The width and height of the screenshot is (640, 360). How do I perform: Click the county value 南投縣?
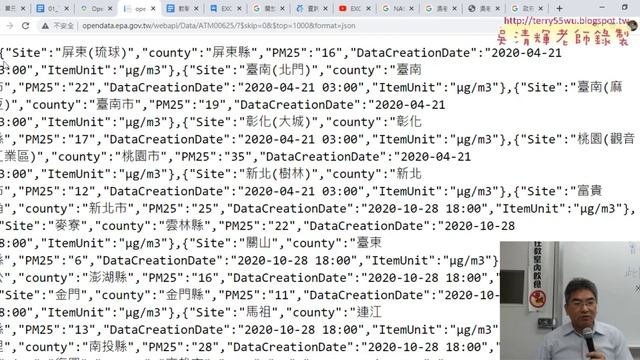pyautogui.click(x=108, y=347)
